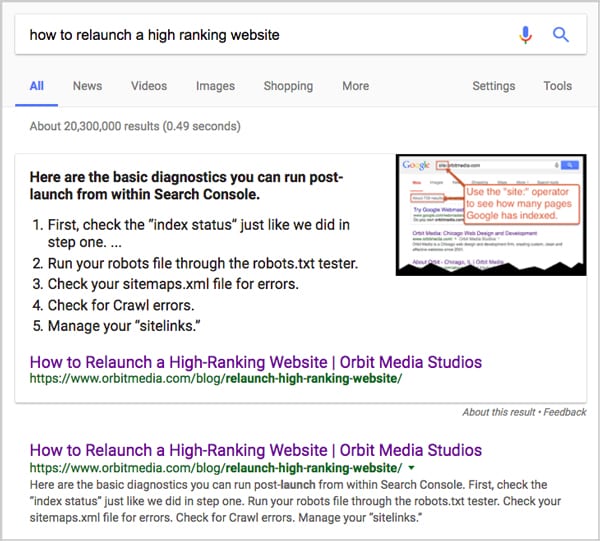Click the second result's description snippet text

[x=295, y=501]
